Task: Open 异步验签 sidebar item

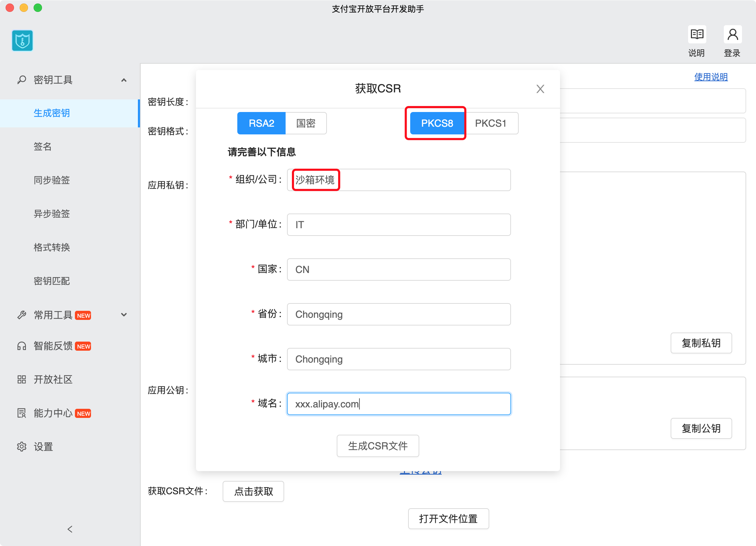Action: pyautogui.click(x=70, y=214)
